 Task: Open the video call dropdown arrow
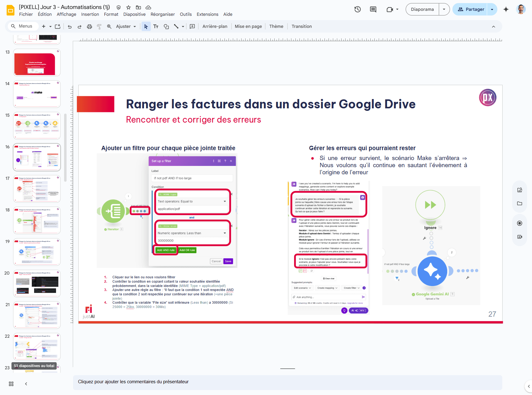(x=397, y=9)
